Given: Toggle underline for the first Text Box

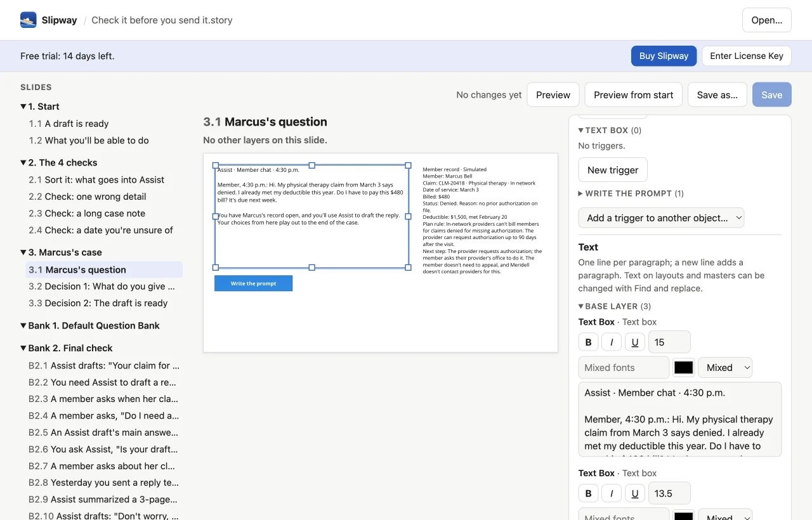Looking at the screenshot, I should click(x=635, y=342).
